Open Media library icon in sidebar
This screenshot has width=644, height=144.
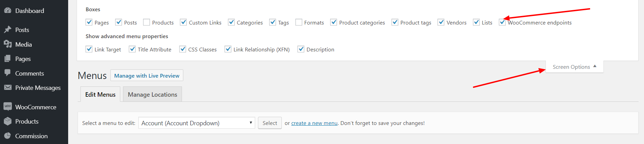coord(7,44)
